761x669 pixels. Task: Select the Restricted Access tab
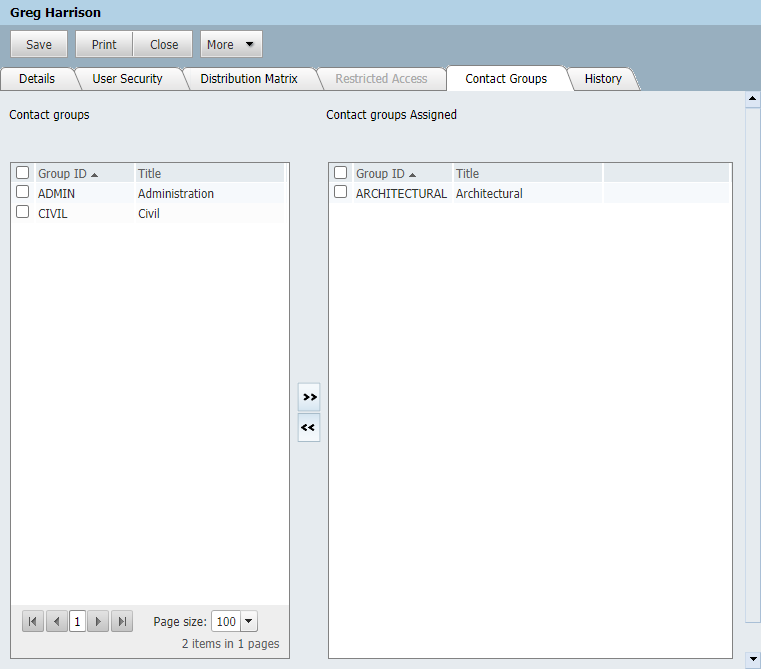(x=381, y=79)
